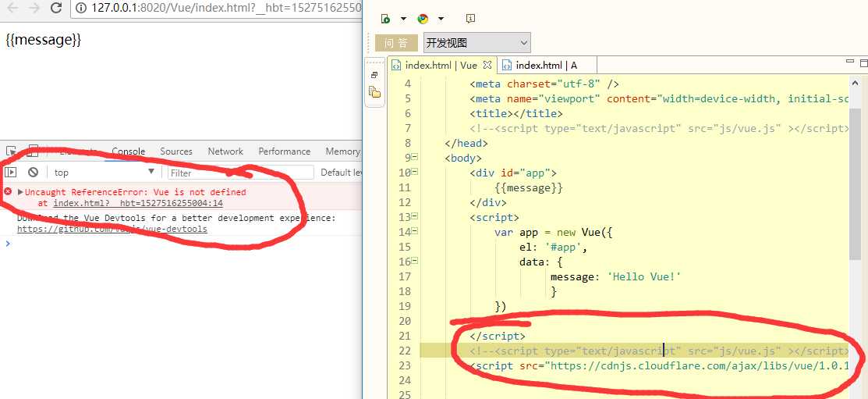Click the Chrome browser icon in IDE toolbar
The width and height of the screenshot is (868, 399).
423,19
